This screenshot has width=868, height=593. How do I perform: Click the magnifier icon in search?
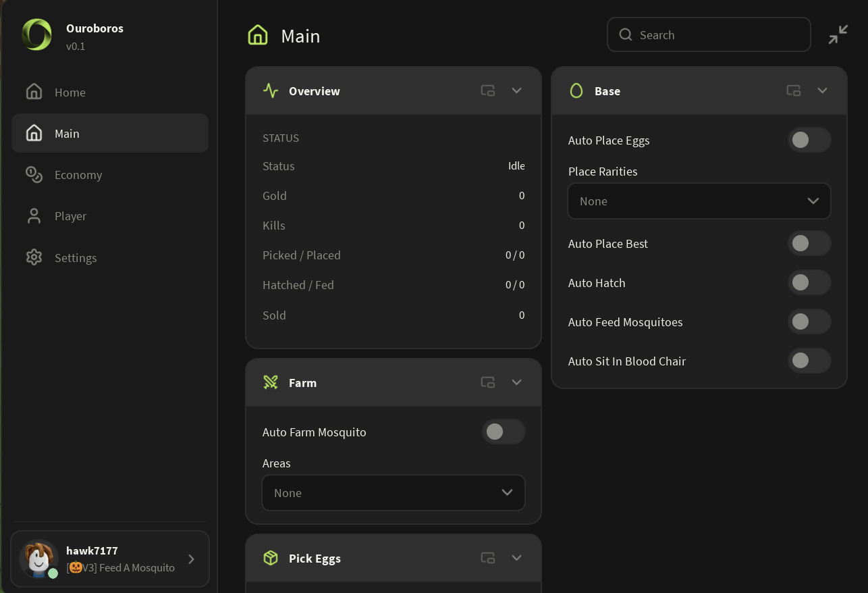pyautogui.click(x=626, y=34)
